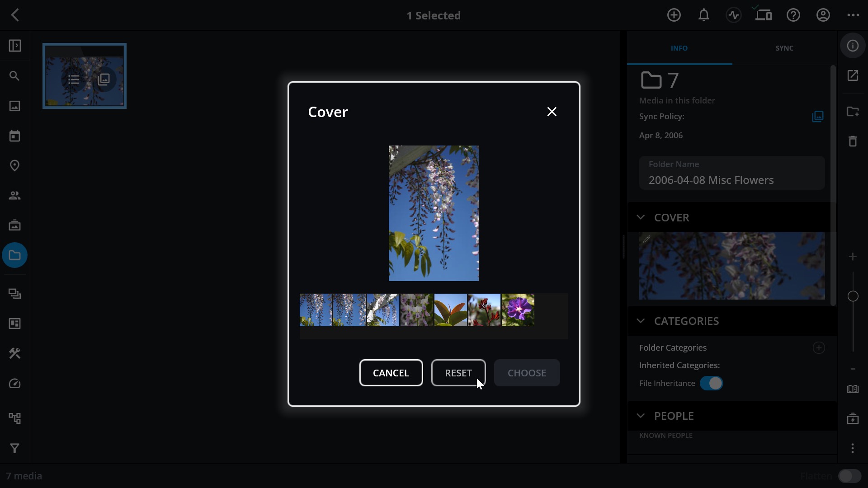Select the red buds thumbnail
868x488 pixels.
(484, 310)
